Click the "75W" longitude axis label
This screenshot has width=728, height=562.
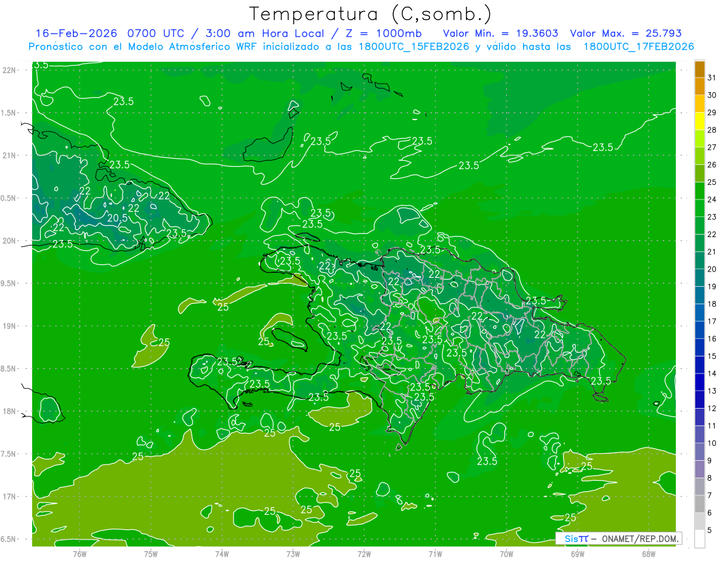point(150,554)
